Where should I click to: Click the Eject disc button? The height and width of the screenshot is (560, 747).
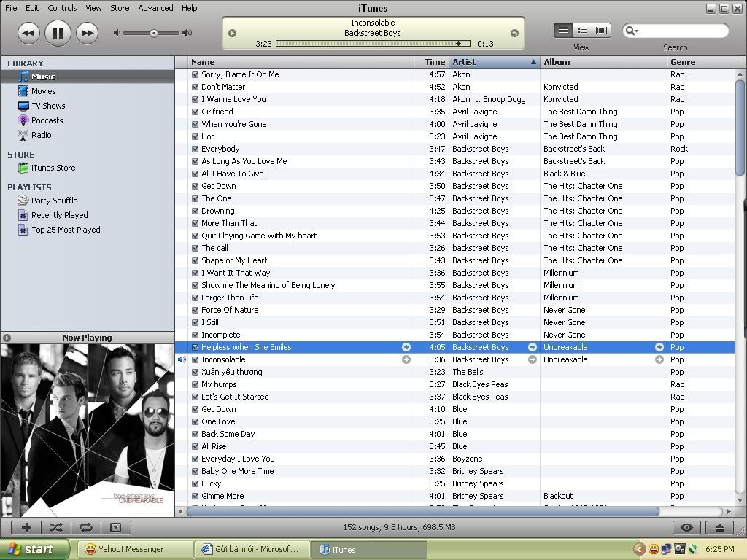click(719, 527)
